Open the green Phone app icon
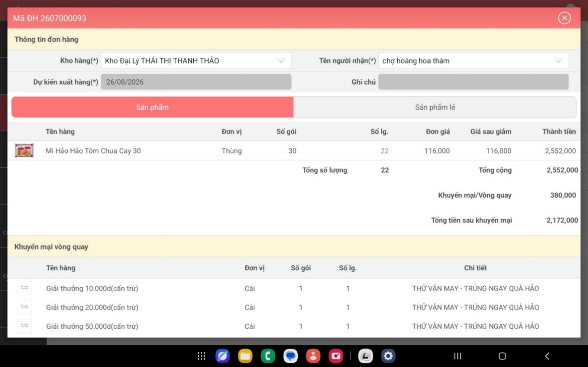Image resolution: width=588 pixels, height=367 pixels. click(x=268, y=356)
